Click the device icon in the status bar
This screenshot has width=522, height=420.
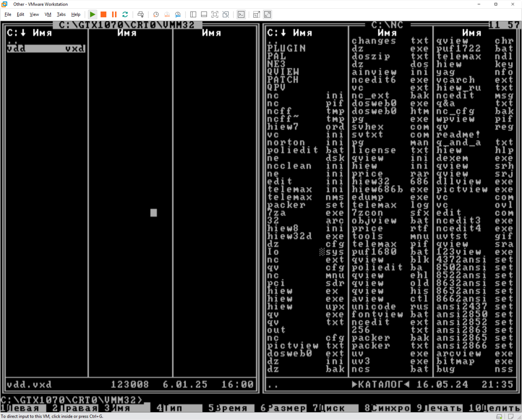pos(499,416)
